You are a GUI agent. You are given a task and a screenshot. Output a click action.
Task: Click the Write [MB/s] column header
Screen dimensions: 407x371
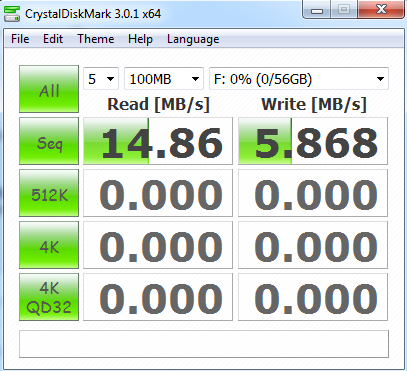(314, 105)
